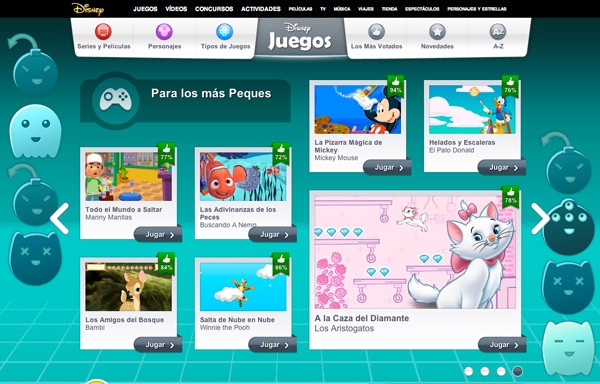Open the ACTIVIDADES menu item
The image size is (600, 384).
pos(261,9)
